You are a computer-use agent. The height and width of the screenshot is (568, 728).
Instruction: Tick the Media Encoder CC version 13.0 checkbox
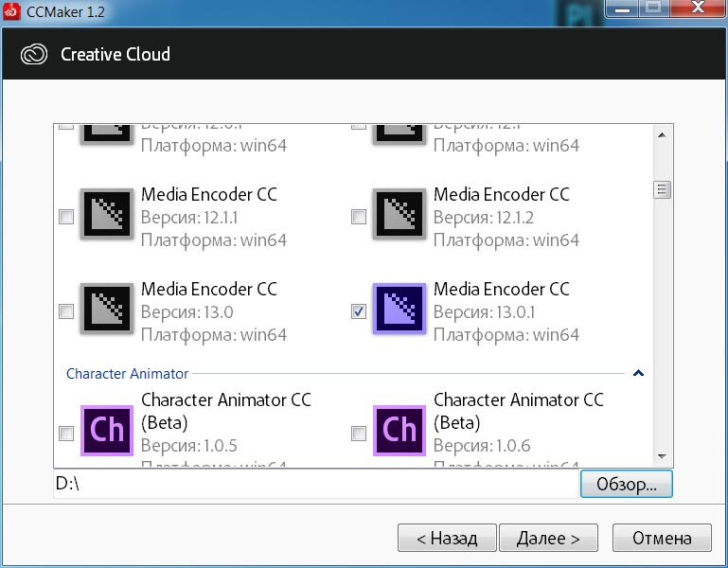point(66,311)
